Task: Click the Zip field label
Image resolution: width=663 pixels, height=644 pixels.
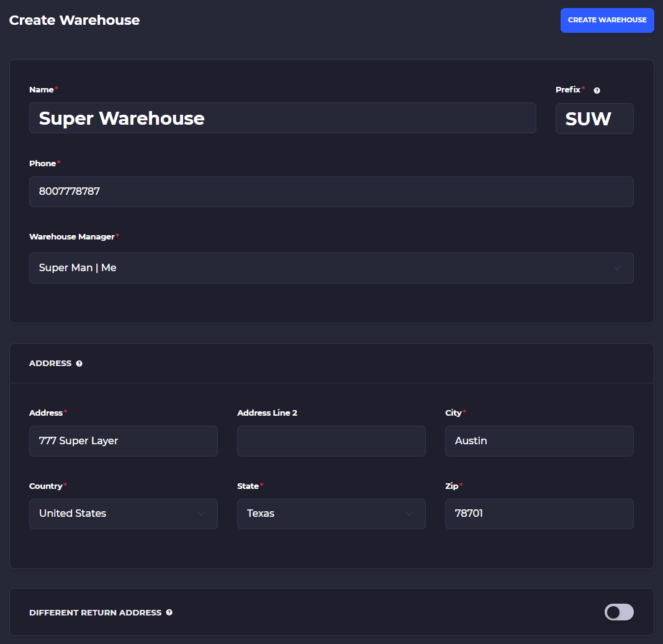Action: click(451, 486)
